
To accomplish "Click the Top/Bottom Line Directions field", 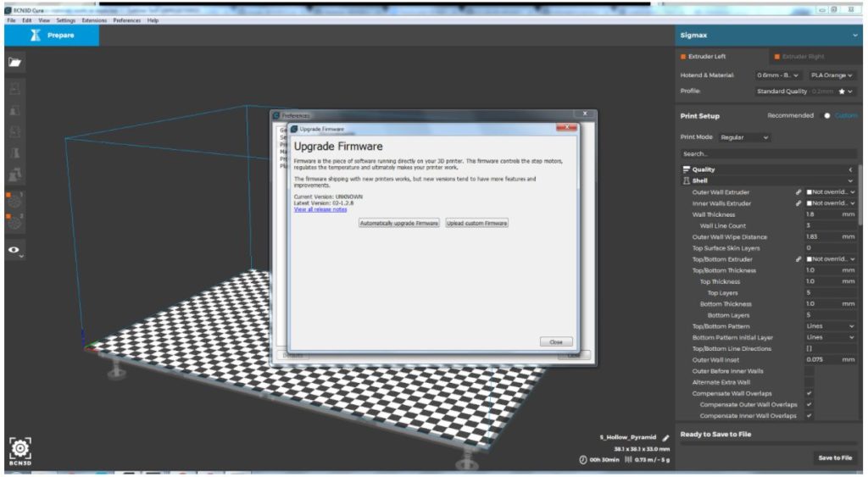I will click(831, 348).
